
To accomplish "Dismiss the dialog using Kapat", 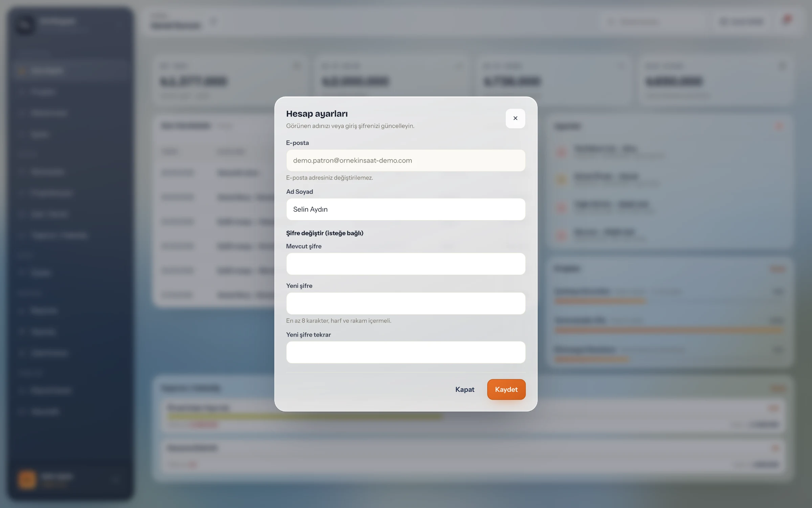I will 465,389.
